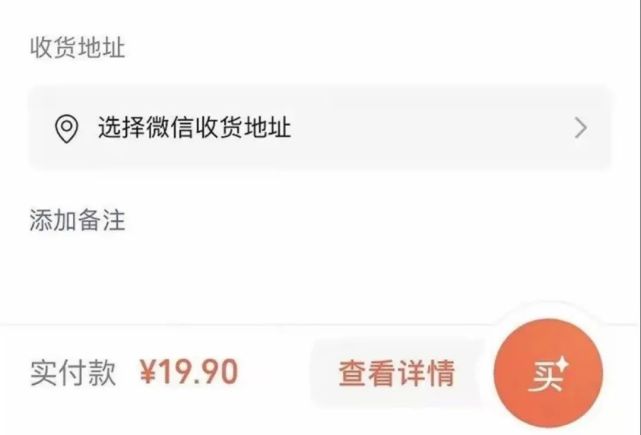The image size is (641, 435).
Task: Click the empty area below 添加备注
Action: point(320,278)
